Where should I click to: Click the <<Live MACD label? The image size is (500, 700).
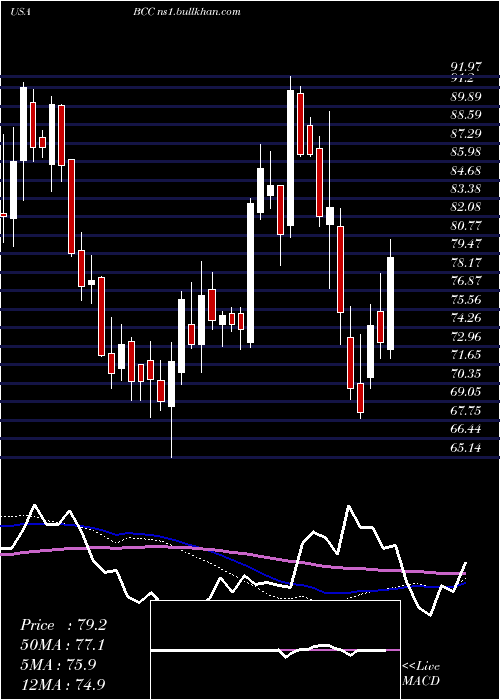point(421,673)
